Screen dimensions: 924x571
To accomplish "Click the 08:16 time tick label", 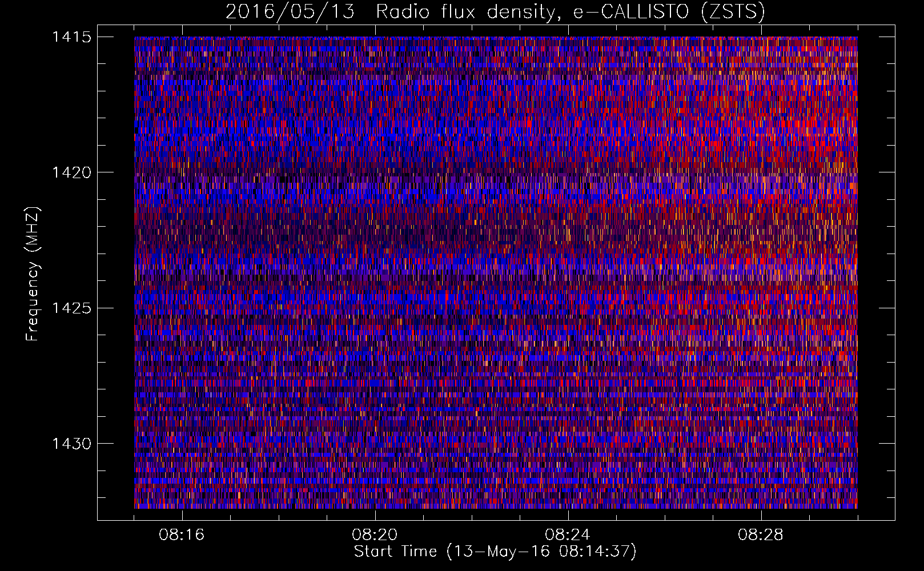I will [182, 535].
